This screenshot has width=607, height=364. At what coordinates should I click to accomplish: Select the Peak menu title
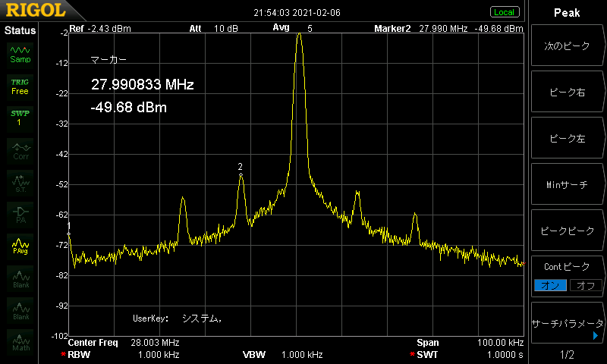tap(567, 13)
